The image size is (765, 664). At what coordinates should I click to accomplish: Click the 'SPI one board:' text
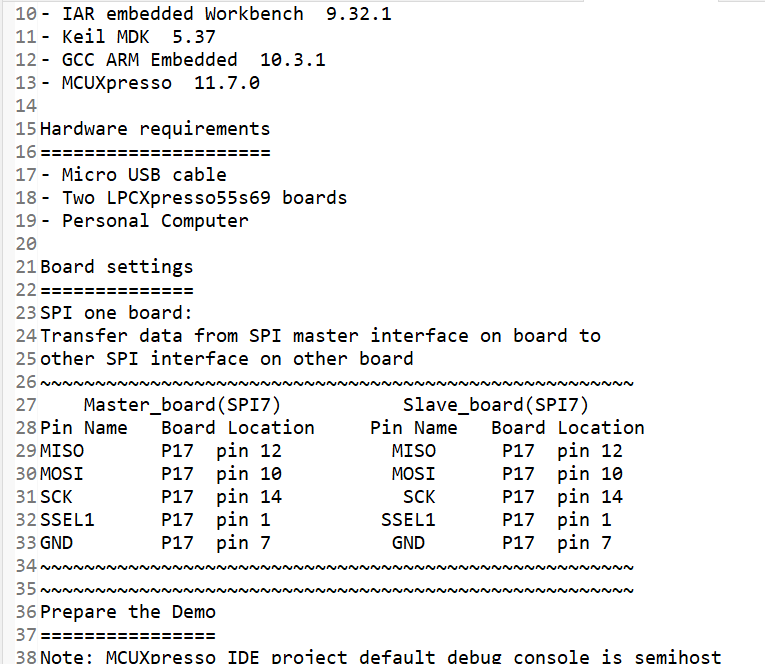(x=116, y=313)
